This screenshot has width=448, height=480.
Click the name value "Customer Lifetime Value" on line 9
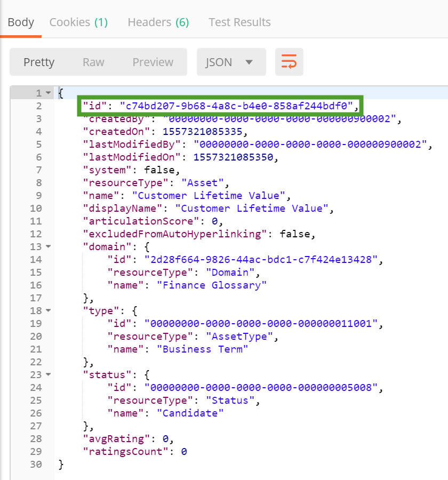click(x=209, y=196)
